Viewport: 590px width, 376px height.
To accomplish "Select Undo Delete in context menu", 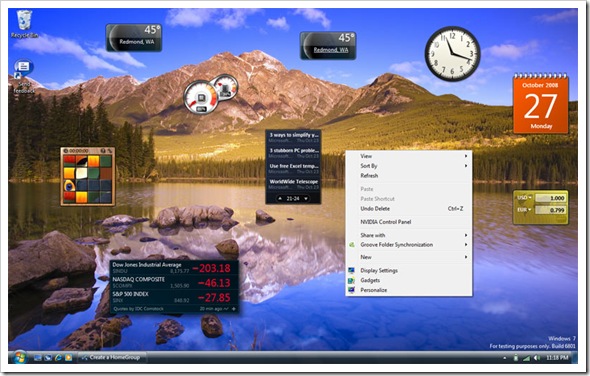I will (x=409, y=209).
